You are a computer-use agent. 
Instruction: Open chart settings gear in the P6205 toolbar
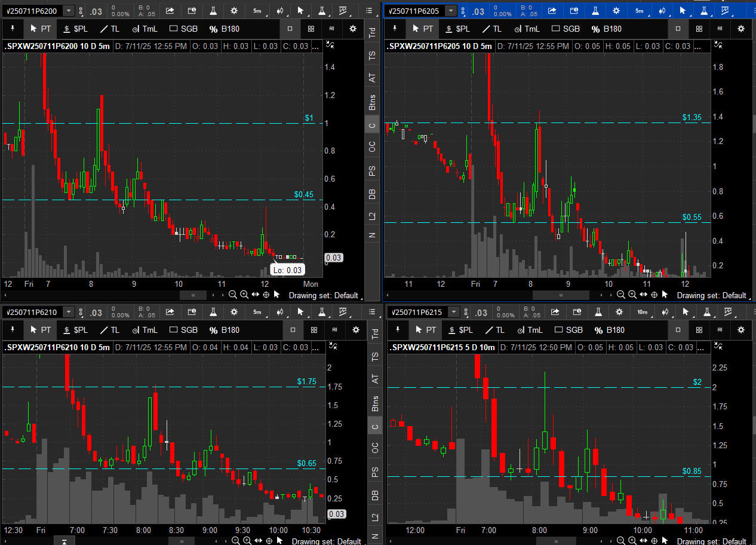pyautogui.click(x=617, y=11)
